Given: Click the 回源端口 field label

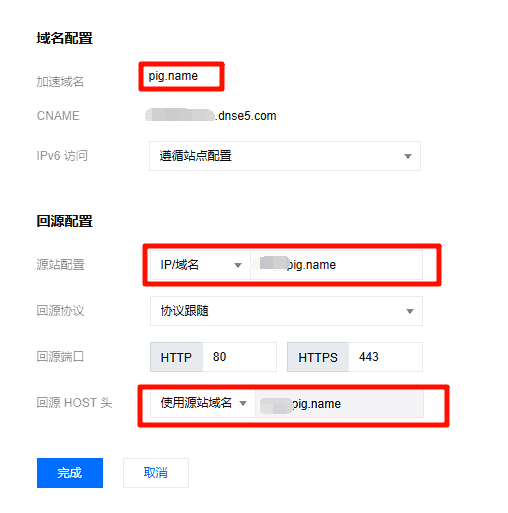Looking at the screenshot, I should (x=60, y=357).
